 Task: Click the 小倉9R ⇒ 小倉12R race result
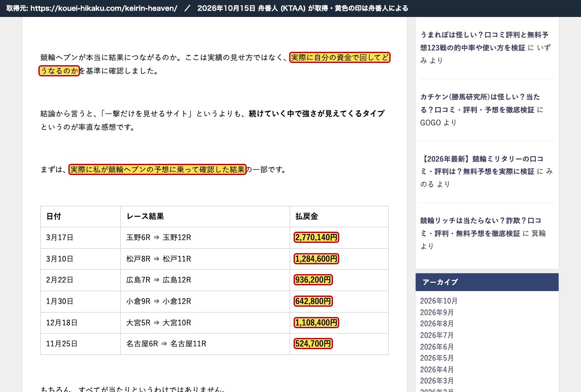(x=159, y=301)
